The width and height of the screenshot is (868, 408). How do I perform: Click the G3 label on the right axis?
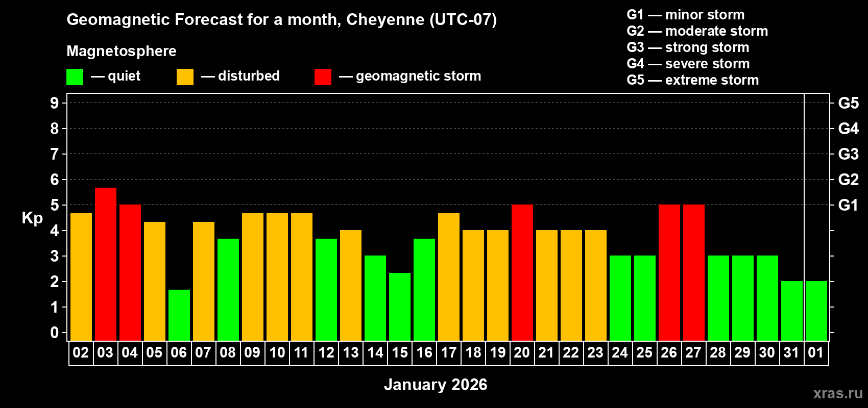[848, 154]
